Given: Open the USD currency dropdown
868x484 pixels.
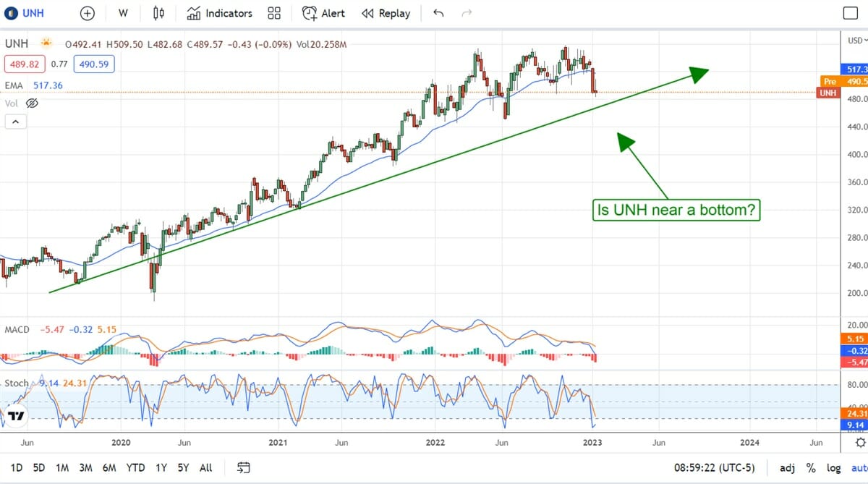Looking at the screenshot, I should point(854,41).
